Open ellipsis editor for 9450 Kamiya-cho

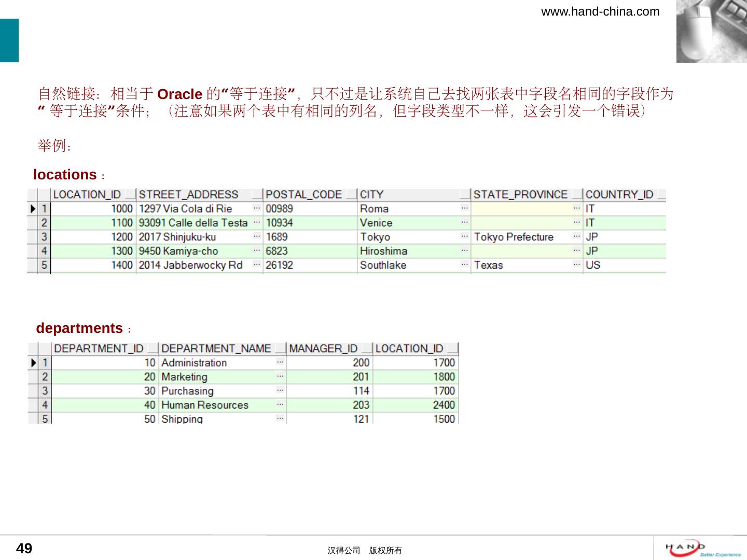[257, 250]
